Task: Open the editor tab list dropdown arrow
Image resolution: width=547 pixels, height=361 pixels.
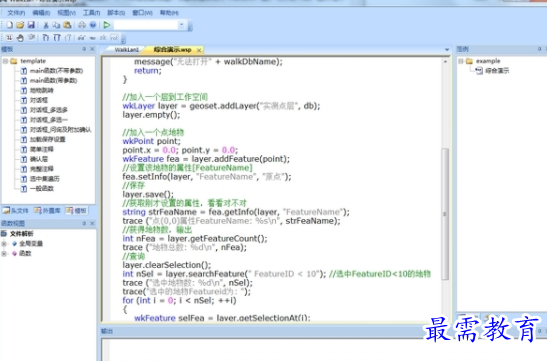Action: coord(447,50)
